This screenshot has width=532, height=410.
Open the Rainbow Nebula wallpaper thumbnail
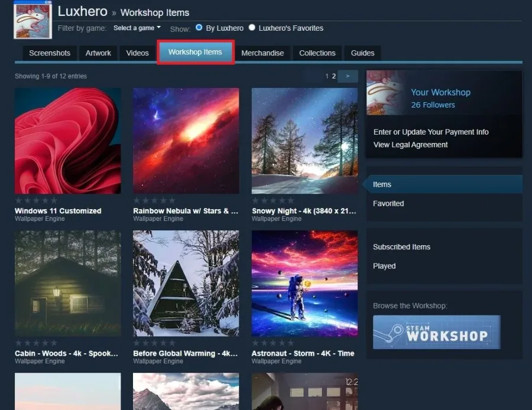coord(186,141)
